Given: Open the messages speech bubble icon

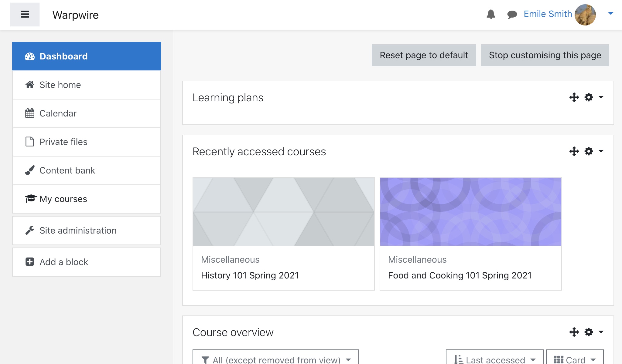Looking at the screenshot, I should [x=512, y=14].
